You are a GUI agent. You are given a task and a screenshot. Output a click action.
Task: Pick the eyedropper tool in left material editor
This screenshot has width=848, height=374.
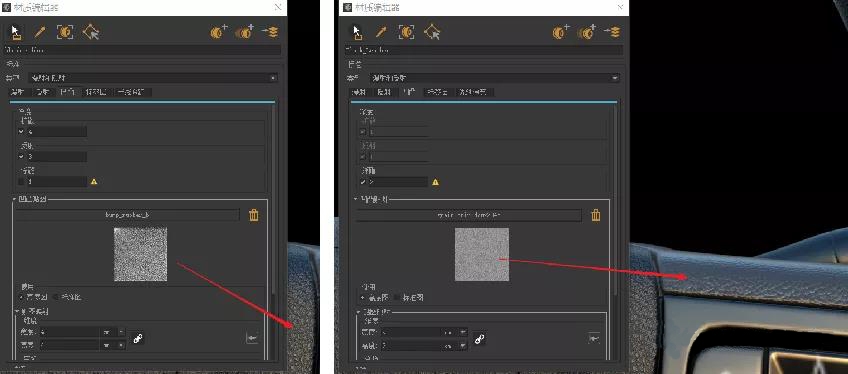tap(40, 32)
